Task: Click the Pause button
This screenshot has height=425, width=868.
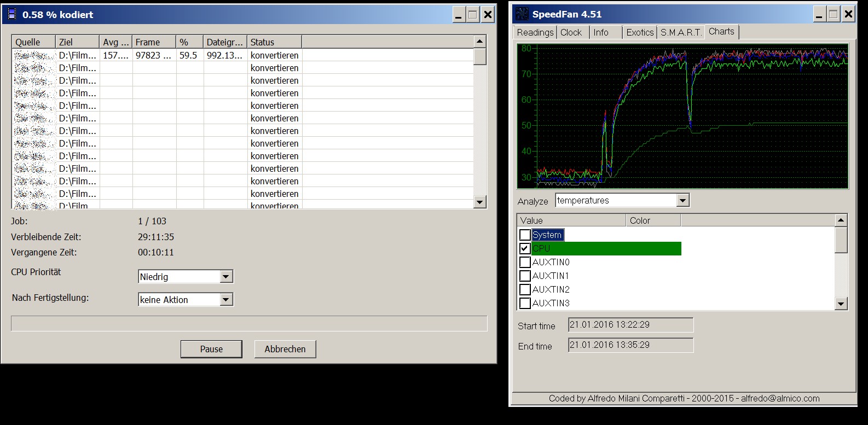Action: 211,349
